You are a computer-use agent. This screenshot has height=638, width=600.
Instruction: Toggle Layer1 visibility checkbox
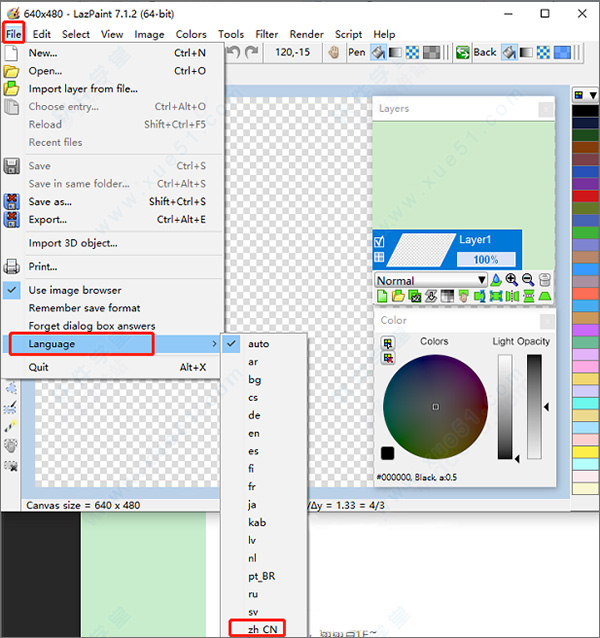click(379, 242)
